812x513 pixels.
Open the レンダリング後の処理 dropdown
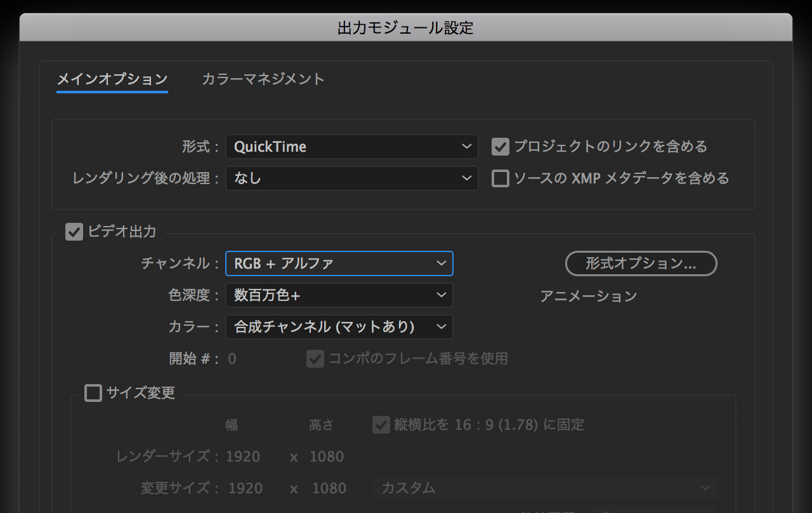(352, 178)
